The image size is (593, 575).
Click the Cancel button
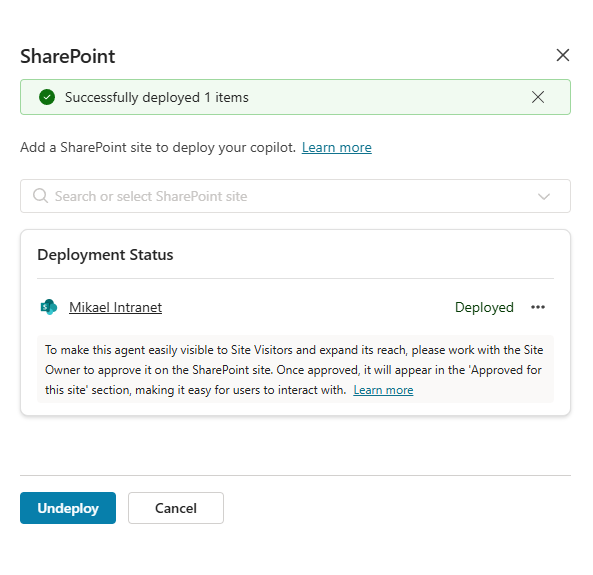click(176, 508)
